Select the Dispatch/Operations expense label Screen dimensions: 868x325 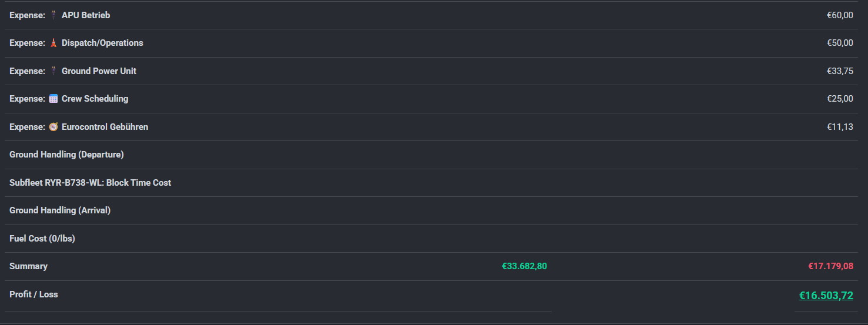[x=102, y=43]
